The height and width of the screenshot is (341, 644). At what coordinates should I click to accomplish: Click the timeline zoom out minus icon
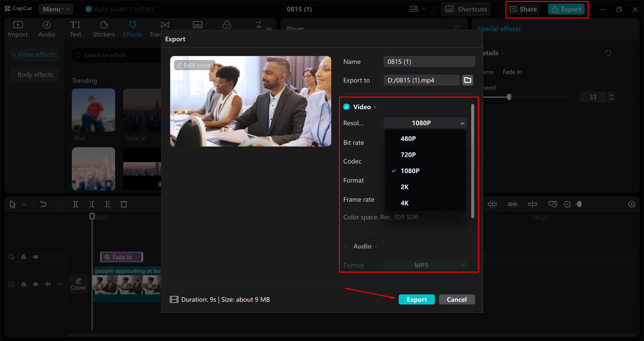coord(568,204)
